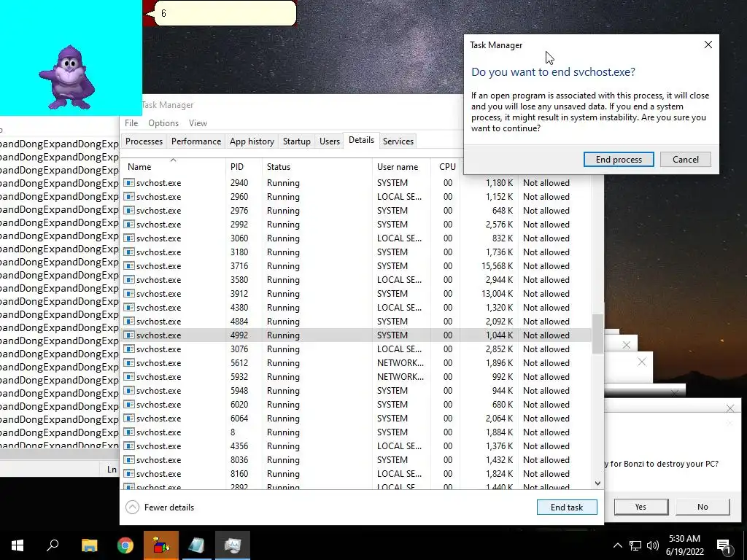This screenshot has width=747, height=560.
Task: Select svchost.exe row with PID 4992
Action: 356,335
